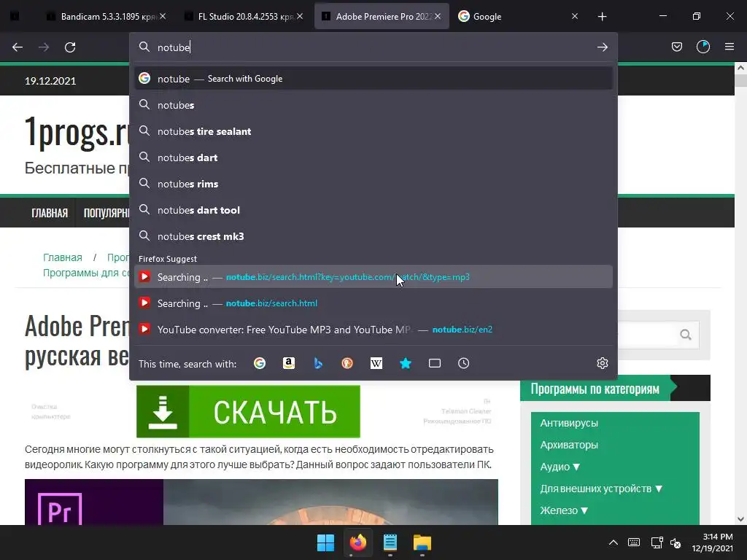Open YouTube converter notube.biz/en2 suggestion
The image size is (747, 560).
(x=373, y=329)
